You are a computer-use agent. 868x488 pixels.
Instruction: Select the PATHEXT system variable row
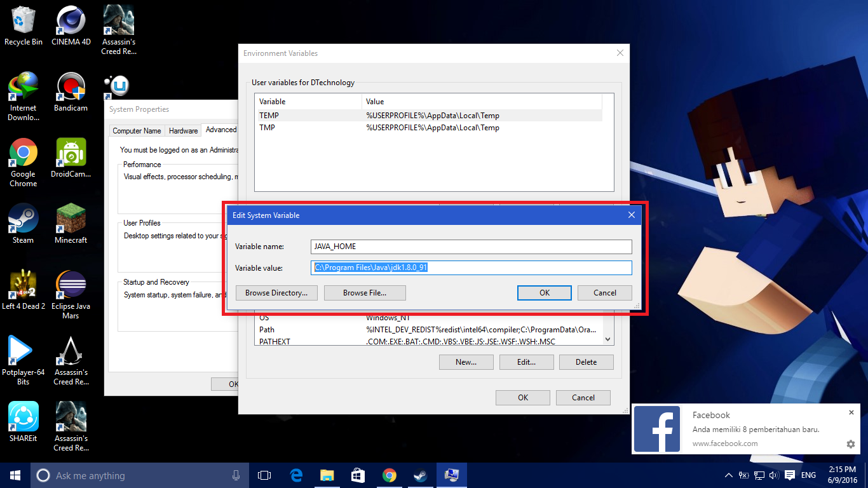[x=428, y=342]
